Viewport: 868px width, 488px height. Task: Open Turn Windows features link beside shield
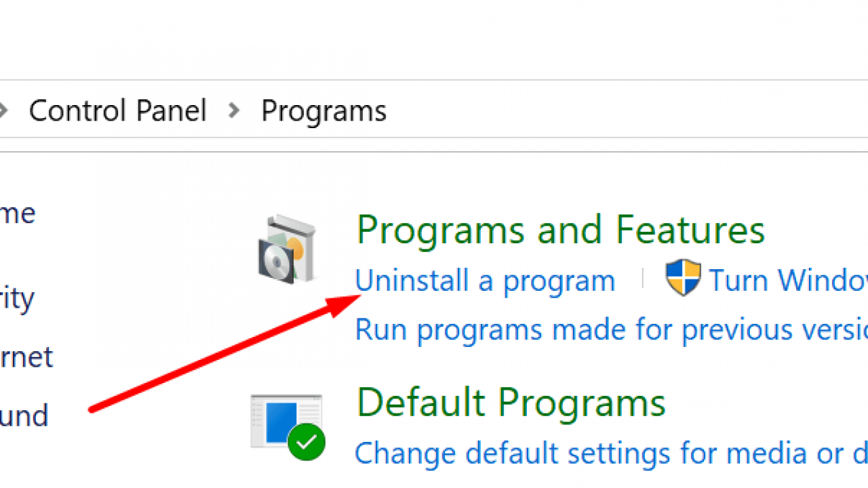coord(788,281)
